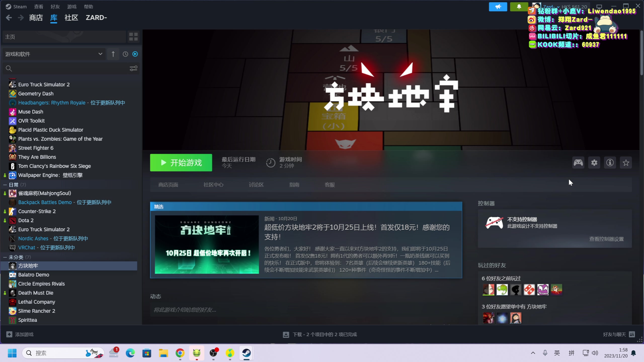Click 查看控制器设置 link
Screen dimensions: 644x362
point(606,239)
